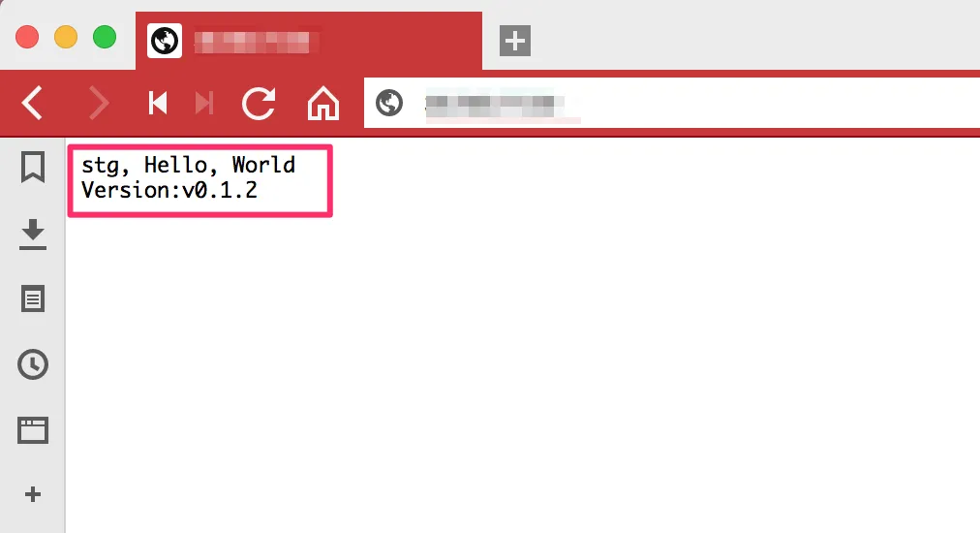This screenshot has width=980, height=533.
Task: Open the downloads panel in sidebar
Action: (33, 235)
